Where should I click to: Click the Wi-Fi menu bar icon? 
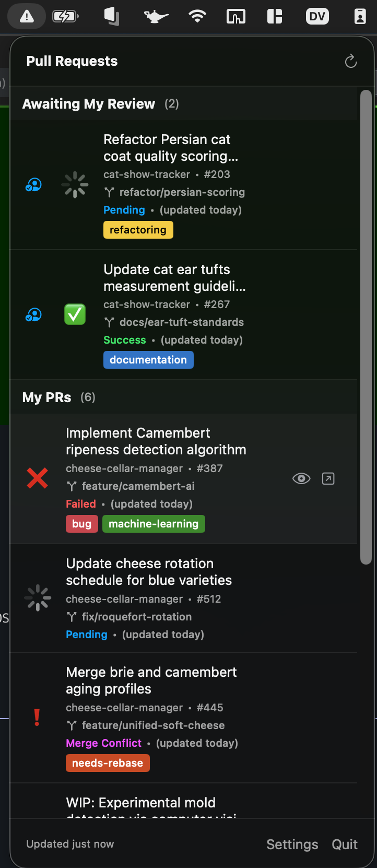click(x=197, y=17)
